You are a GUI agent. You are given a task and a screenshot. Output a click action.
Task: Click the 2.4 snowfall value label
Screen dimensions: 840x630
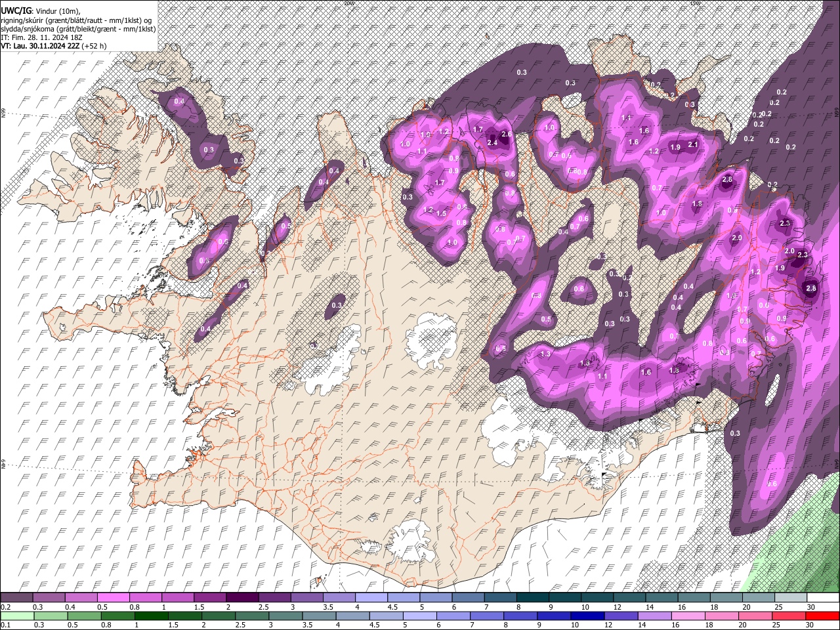[492, 142]
